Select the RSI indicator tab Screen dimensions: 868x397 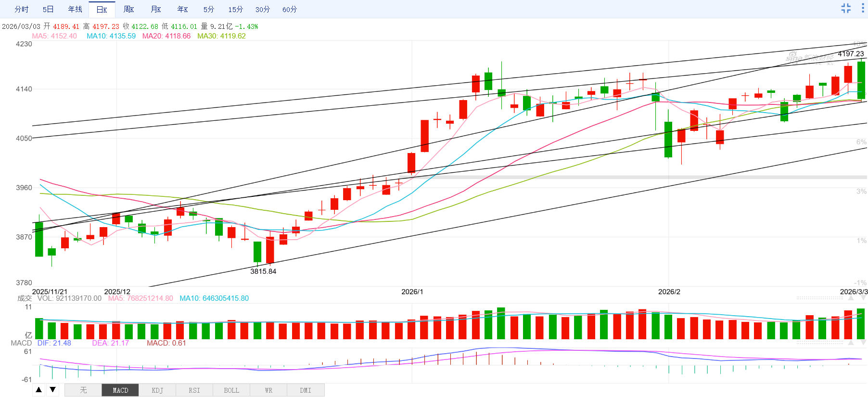(x=194, y=390)
